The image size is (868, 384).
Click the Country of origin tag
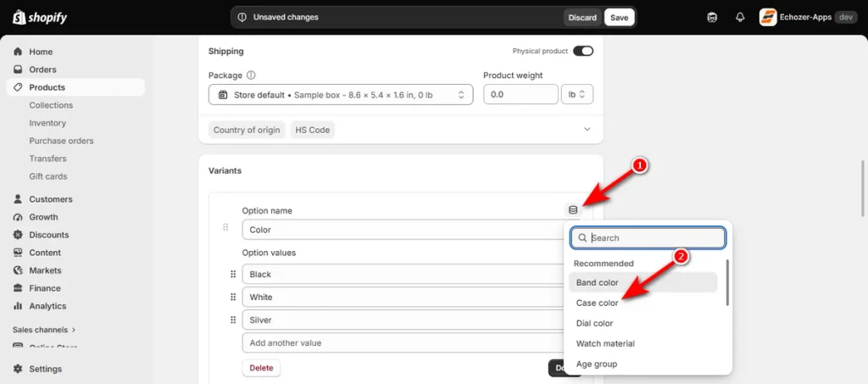tap(247, 130)
